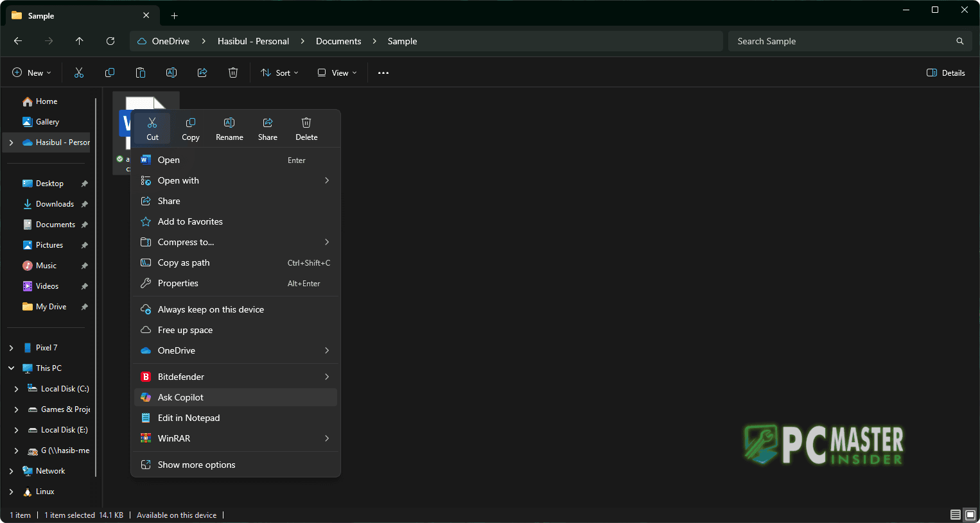Select Ask Copilot
980x523 pixels.
point(236,397)
